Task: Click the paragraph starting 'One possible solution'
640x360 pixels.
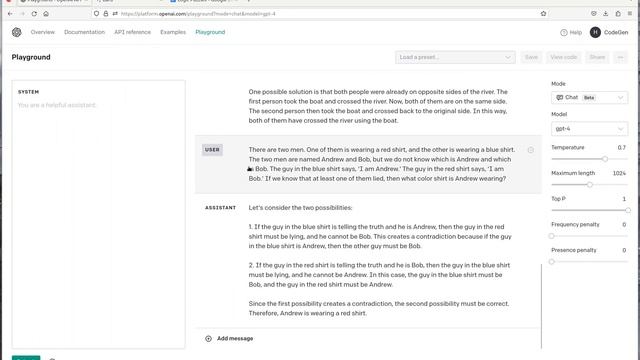Action: [x=378, y=106]
